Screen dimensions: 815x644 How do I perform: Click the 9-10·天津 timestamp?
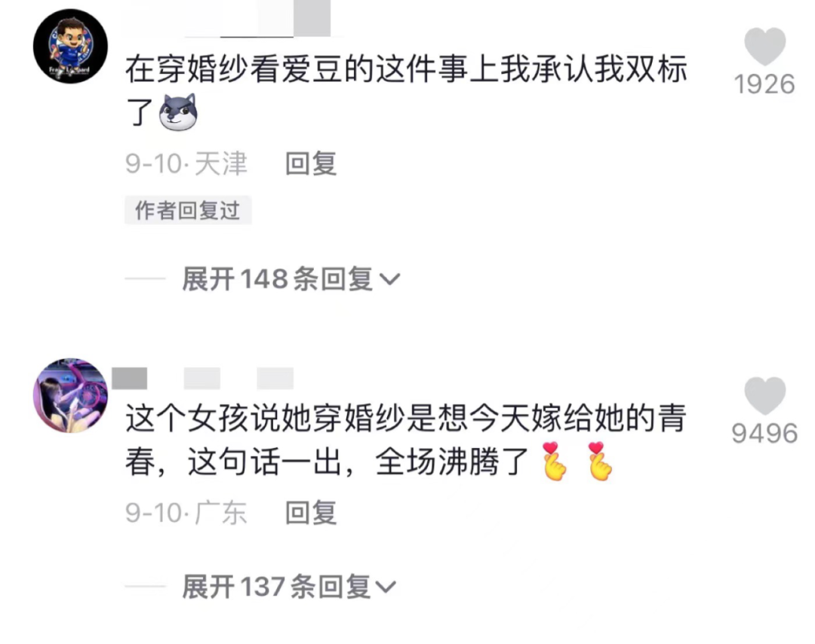click(x=186, y=164)
